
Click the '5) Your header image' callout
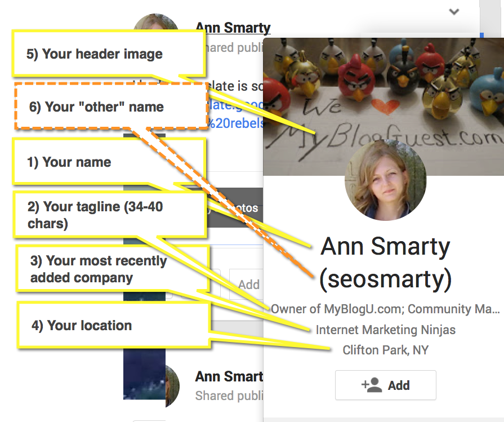(x=107, y=54)
